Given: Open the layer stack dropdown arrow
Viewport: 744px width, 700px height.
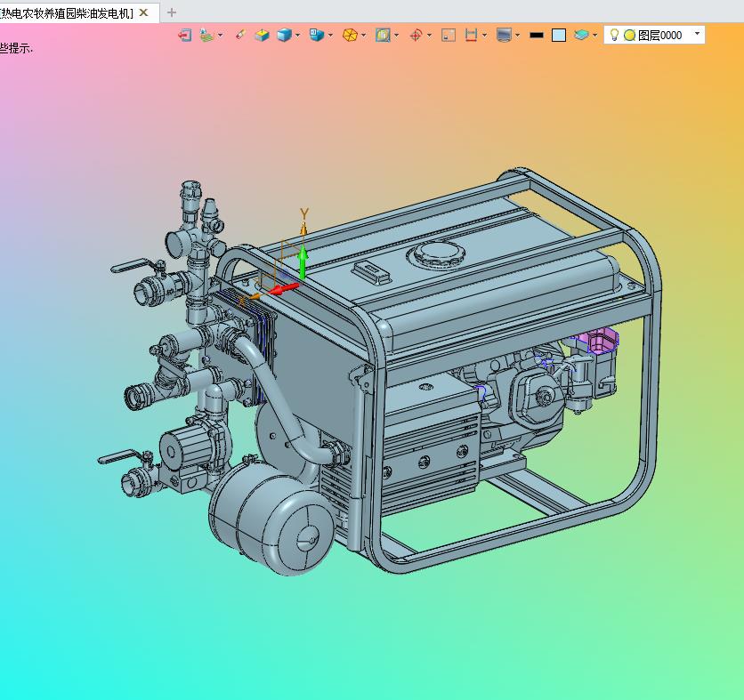Looking at the screenshot, I should coord(595,35).
